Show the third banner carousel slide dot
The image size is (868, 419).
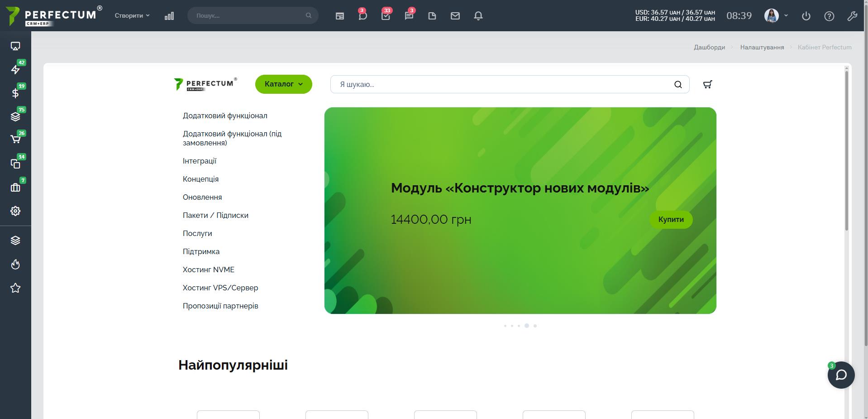(519, 326)
